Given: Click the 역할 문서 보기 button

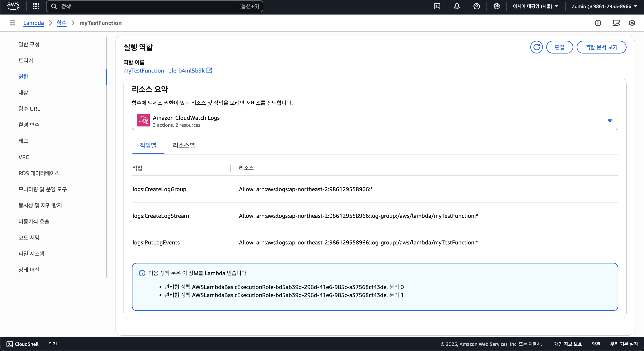Looking at the screenshot, I should coord(601,47).
